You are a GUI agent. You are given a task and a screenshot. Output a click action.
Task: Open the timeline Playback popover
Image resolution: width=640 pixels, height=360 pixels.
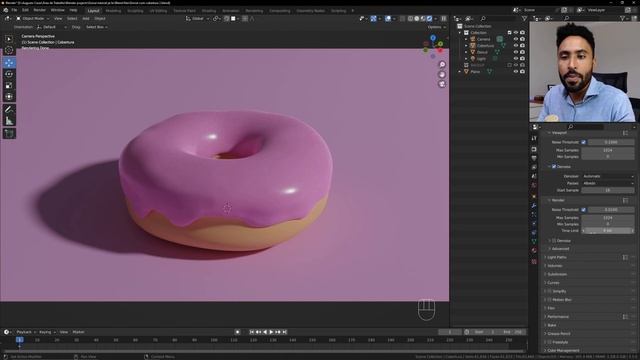(26, 332)
